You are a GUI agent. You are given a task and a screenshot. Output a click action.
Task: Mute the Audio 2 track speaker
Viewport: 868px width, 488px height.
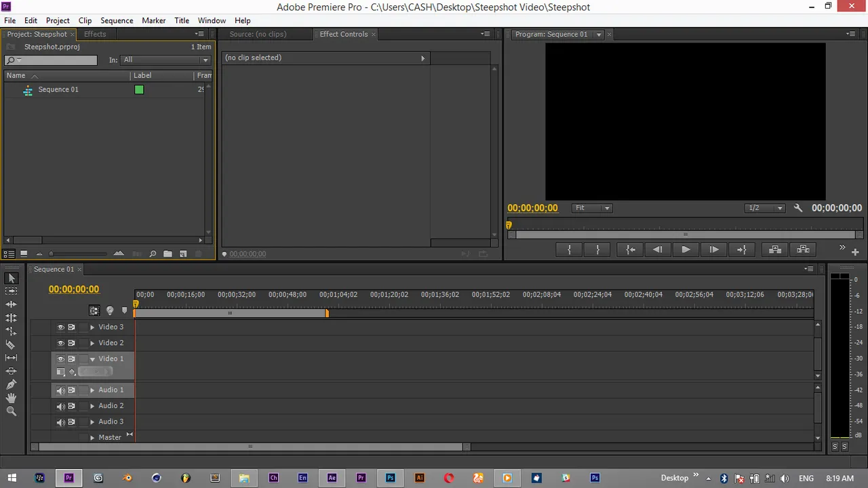(x=60, y=406)
